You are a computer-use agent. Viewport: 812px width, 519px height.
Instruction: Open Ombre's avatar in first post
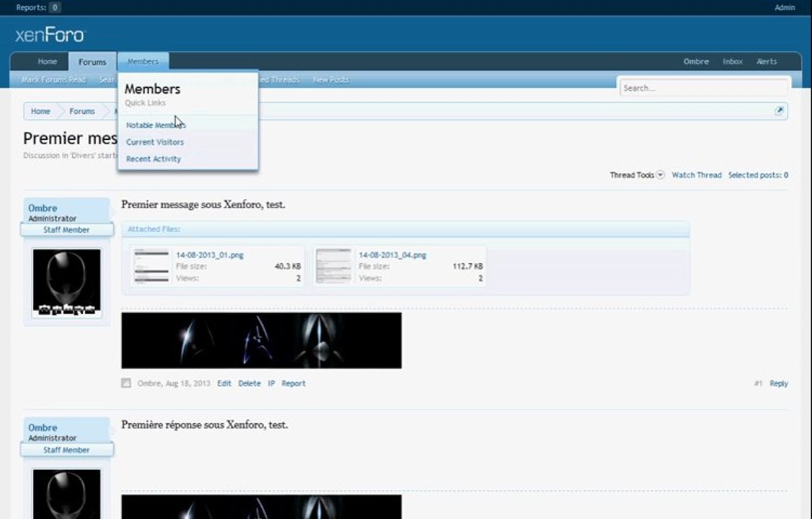(67, 283)
